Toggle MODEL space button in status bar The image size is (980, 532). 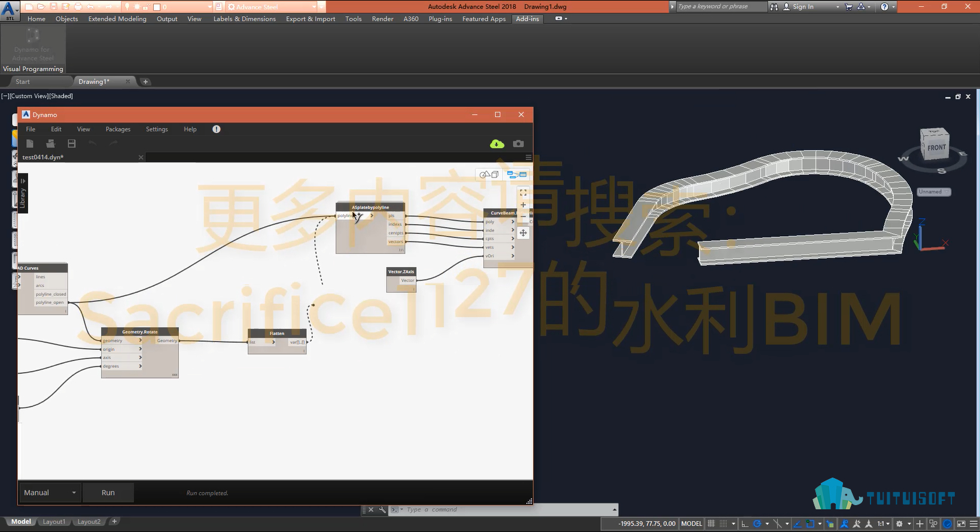[692, 524]
